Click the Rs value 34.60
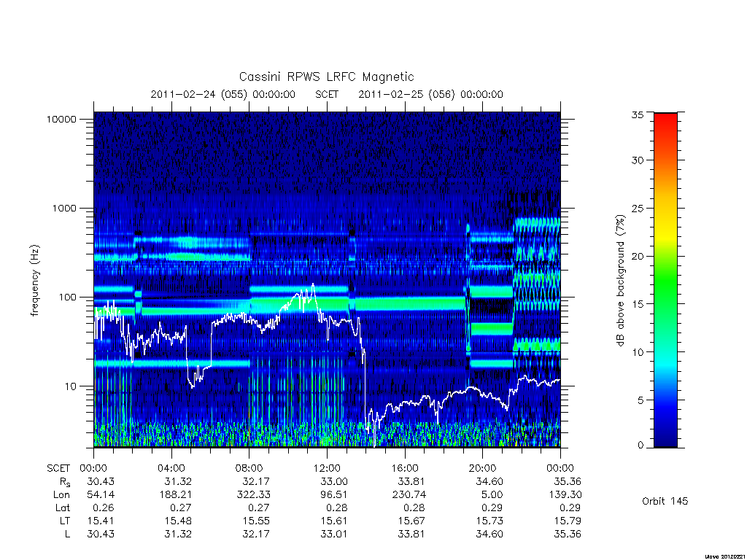The width and height of the screenshot is (747, 560). pos(489,481)
